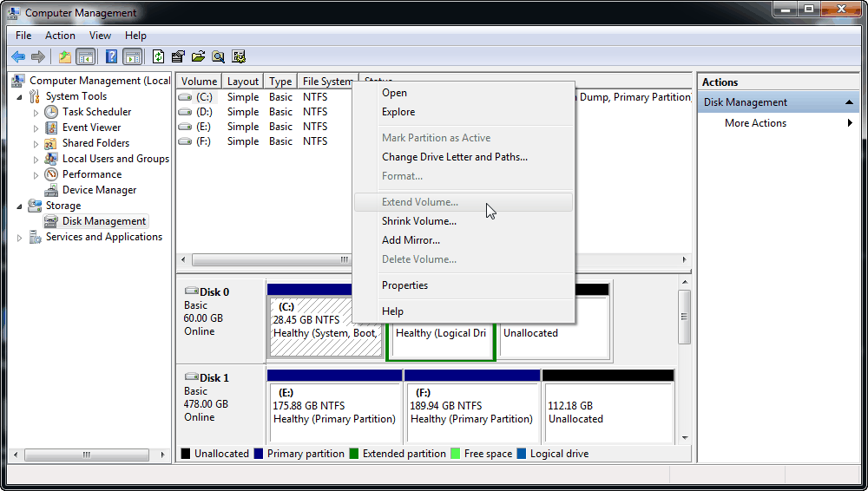This screenshot has width=868, height=491.
Task: Open the View menu
Action: (100, 36)
